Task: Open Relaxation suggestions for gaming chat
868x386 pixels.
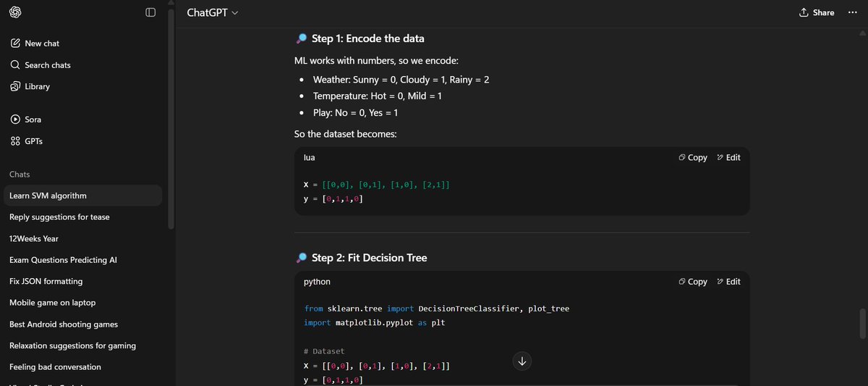Action: tap(84, 345)
